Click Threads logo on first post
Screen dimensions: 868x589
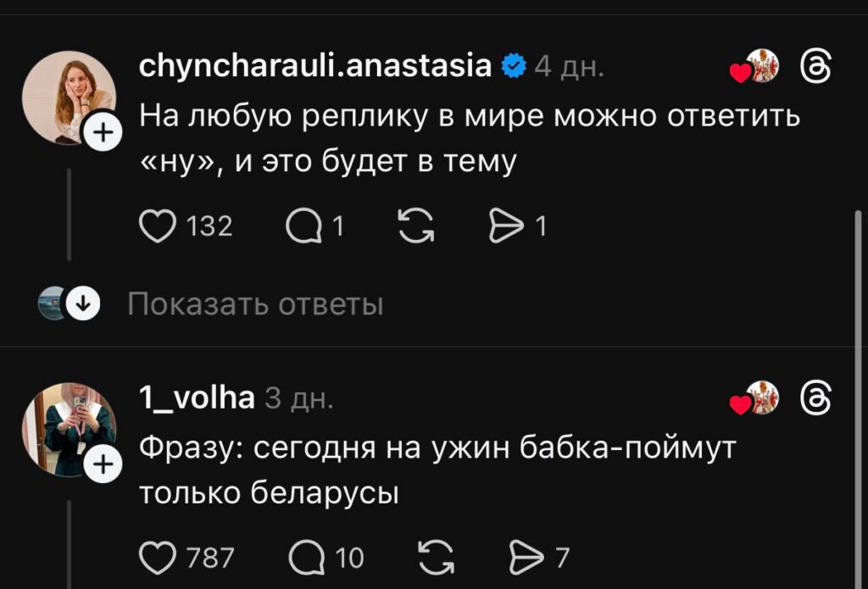[820, 66]
